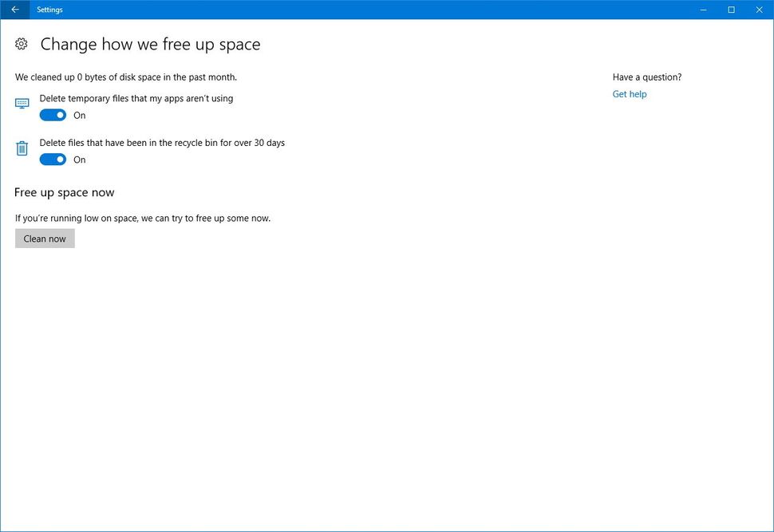
Task: Disable deleting temporary files my apps aren't using
Action: point(52,115)
